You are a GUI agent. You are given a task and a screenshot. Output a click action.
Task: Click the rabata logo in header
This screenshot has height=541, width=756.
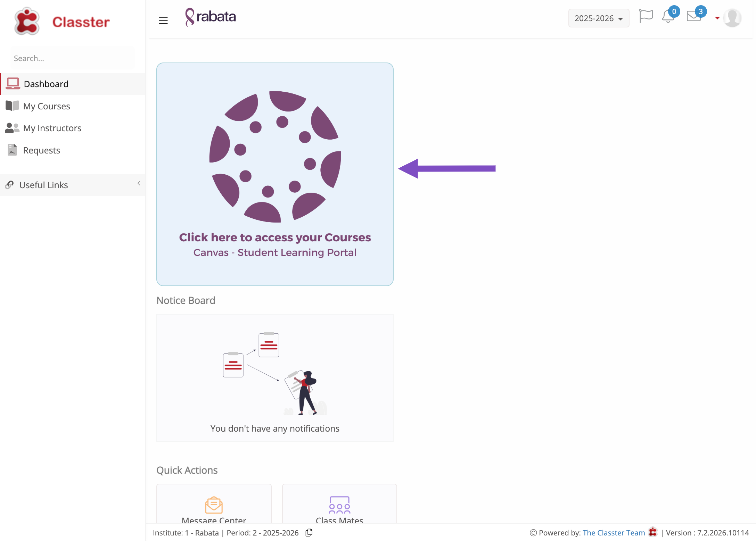(x=211, y=17)
